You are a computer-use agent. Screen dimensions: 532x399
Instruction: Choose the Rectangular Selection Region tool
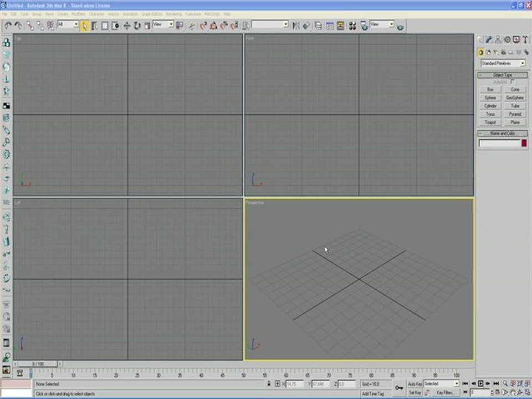[105, 26]
